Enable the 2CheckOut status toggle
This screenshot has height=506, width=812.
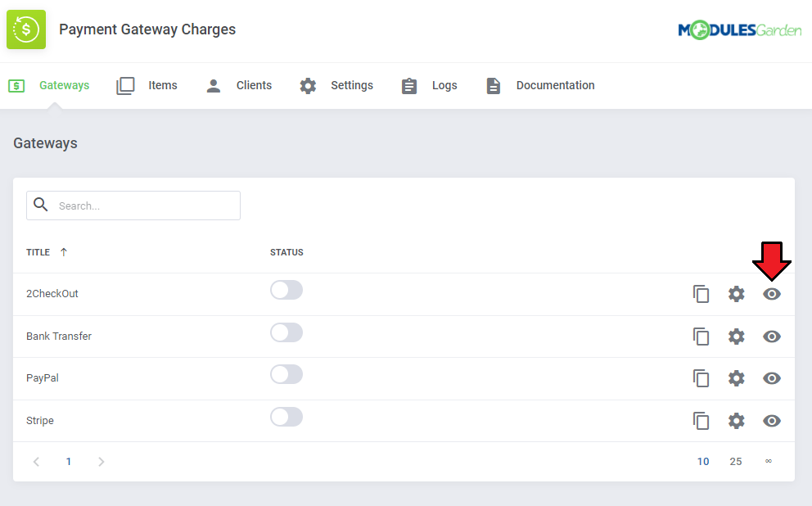click(x=286, y=290)
